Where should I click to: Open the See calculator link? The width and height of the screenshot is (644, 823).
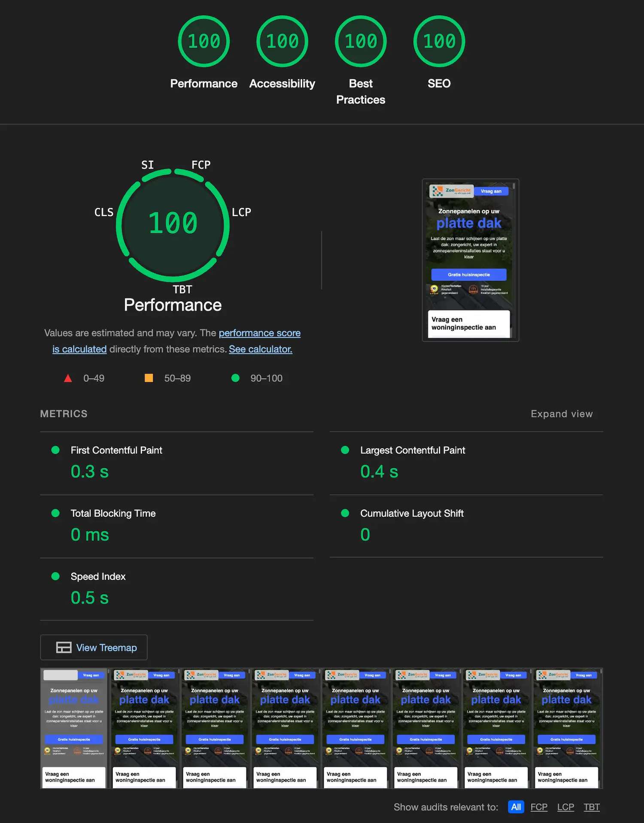pos(260,349)
